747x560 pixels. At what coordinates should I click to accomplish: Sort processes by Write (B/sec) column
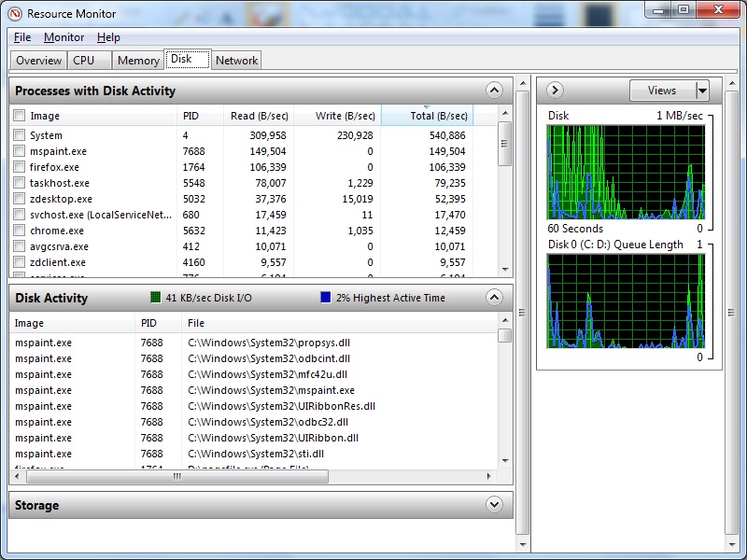337,116
